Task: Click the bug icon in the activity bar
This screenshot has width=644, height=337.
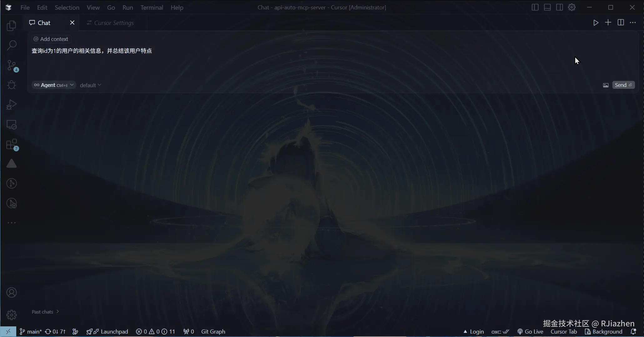Action: tap(12, 85)
